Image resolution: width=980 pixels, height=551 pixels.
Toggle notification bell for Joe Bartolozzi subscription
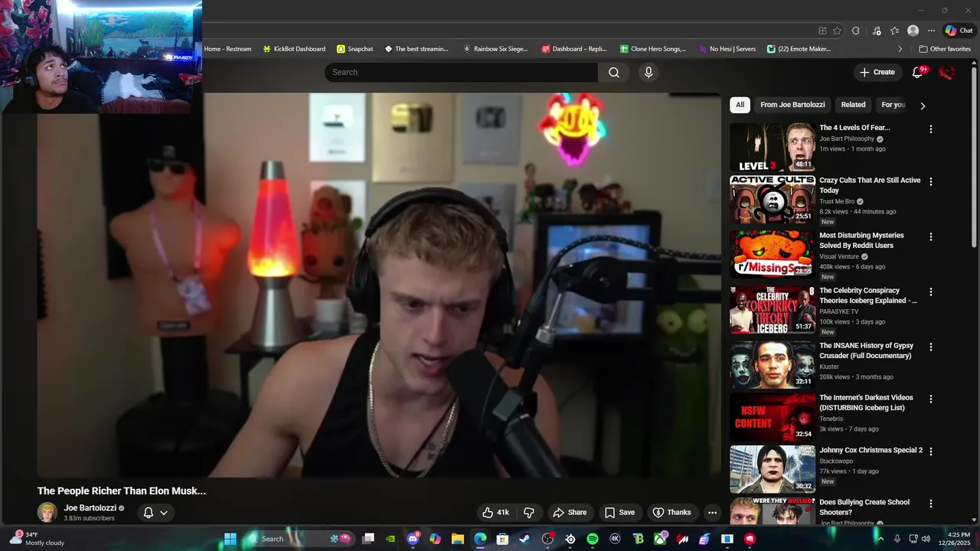149,513
